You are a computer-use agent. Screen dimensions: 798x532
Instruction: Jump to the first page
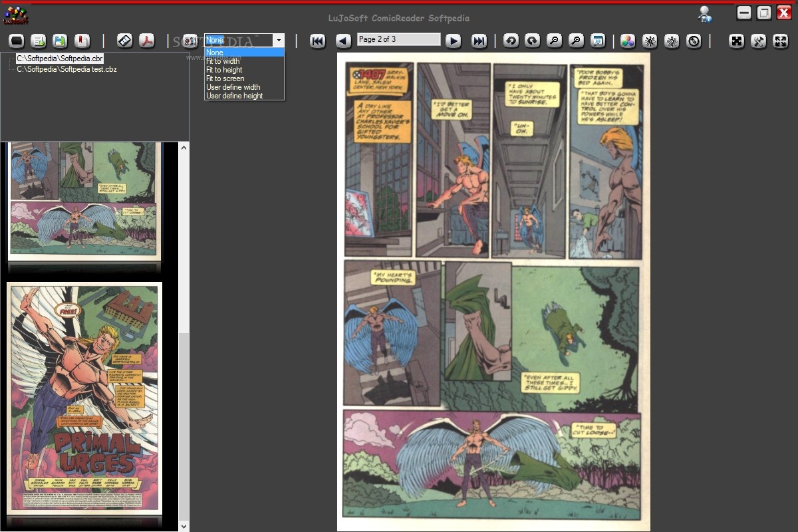point(318,41)
